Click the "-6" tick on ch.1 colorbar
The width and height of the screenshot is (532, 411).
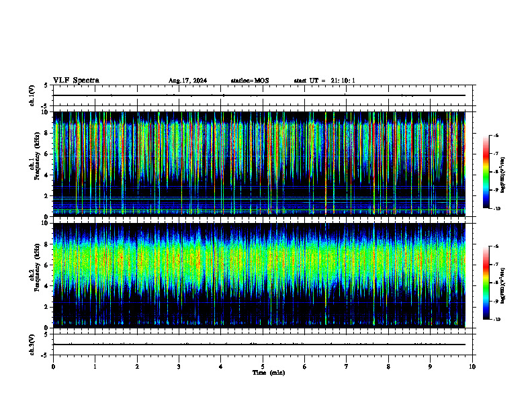(x=495, y=136)
